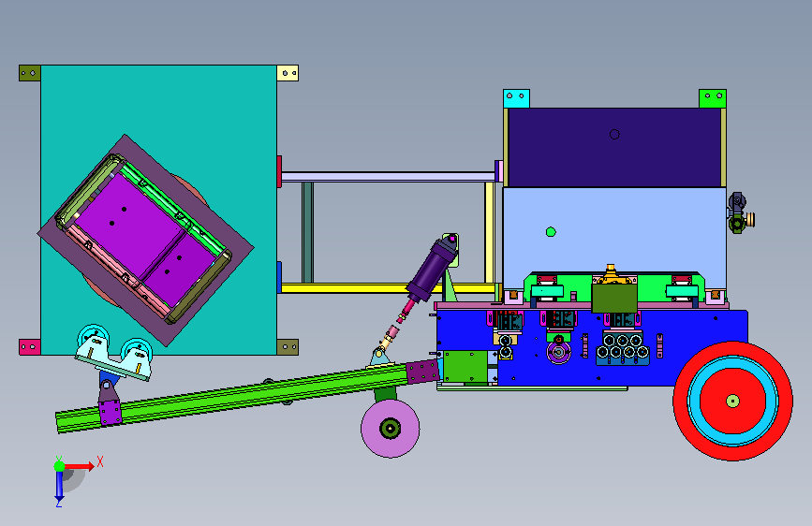Click the pink corner bracket on teal panel

tap(30, 347)
